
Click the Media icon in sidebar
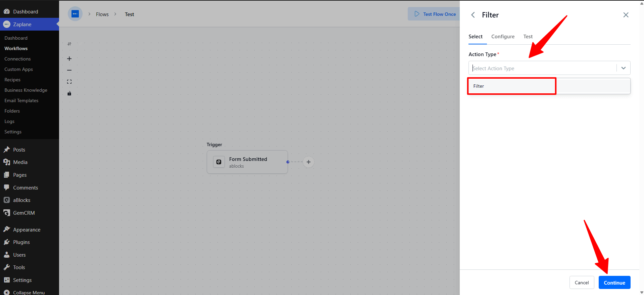coord(7,162)
